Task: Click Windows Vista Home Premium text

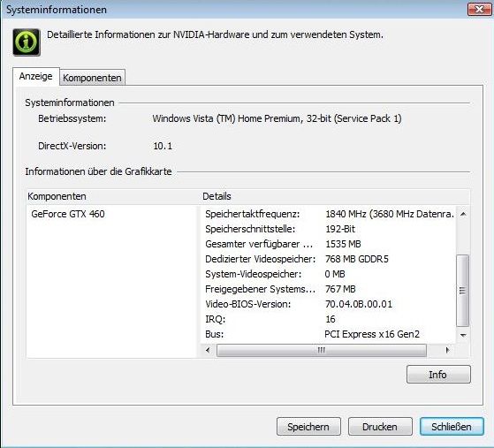Action: pyautogui.click(x=277, y=118)
